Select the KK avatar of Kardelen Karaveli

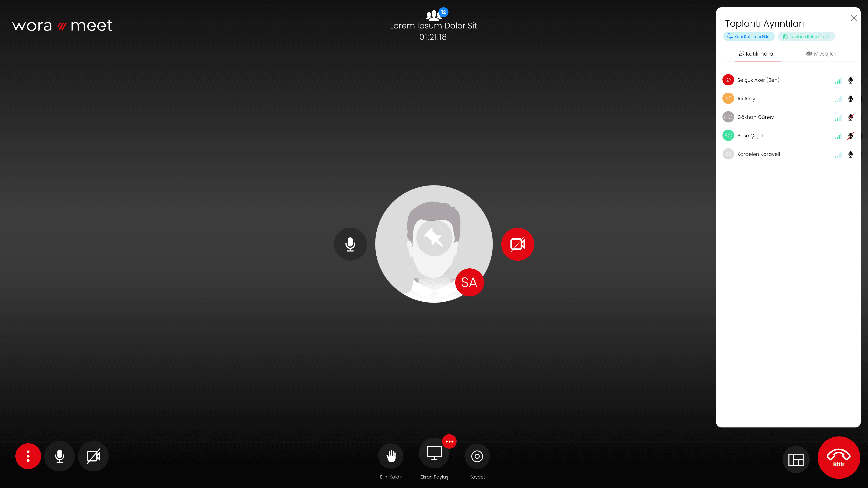[728, 154]
